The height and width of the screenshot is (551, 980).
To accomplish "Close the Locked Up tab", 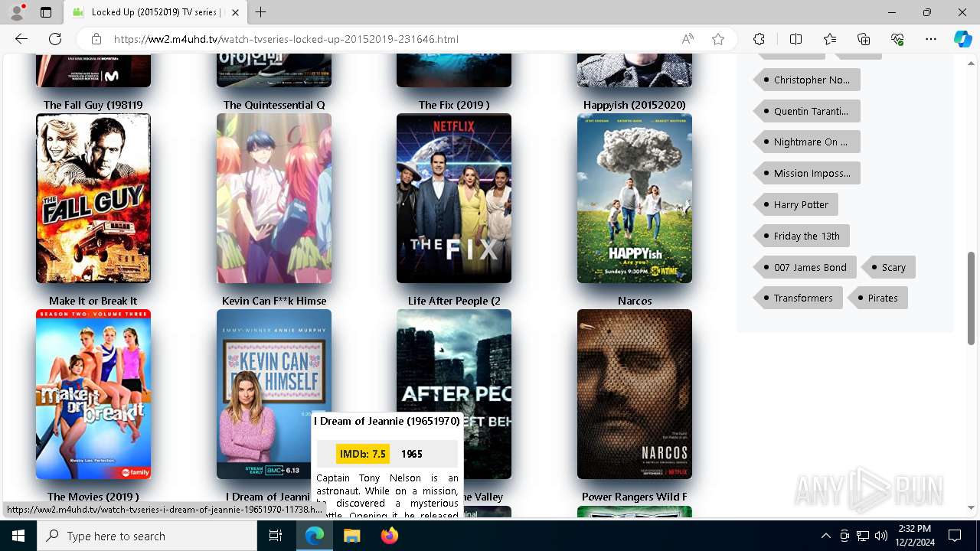I will point(235,12).
